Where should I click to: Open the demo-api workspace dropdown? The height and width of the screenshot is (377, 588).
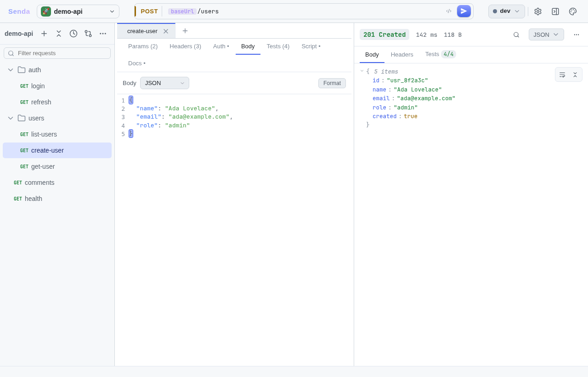78,11
